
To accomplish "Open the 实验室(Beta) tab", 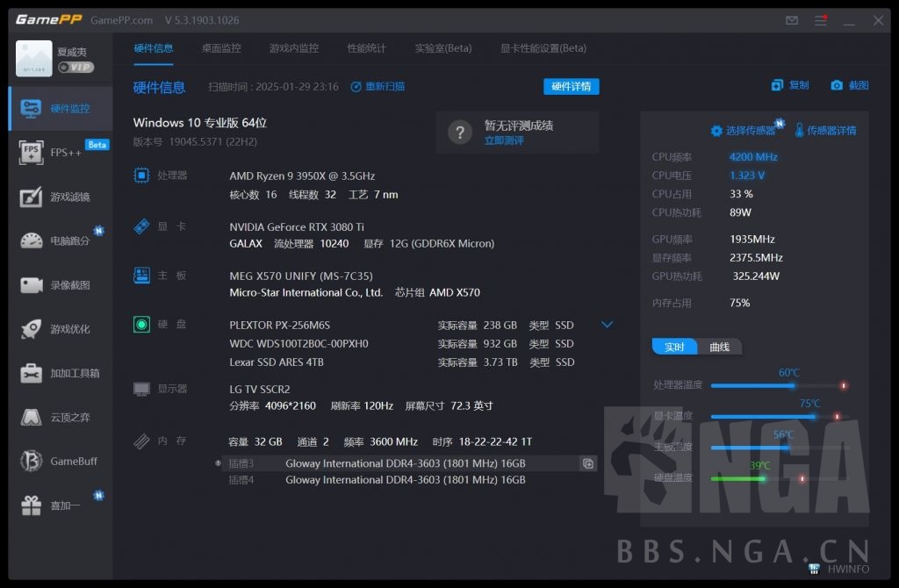I will [x=442, y=48].
